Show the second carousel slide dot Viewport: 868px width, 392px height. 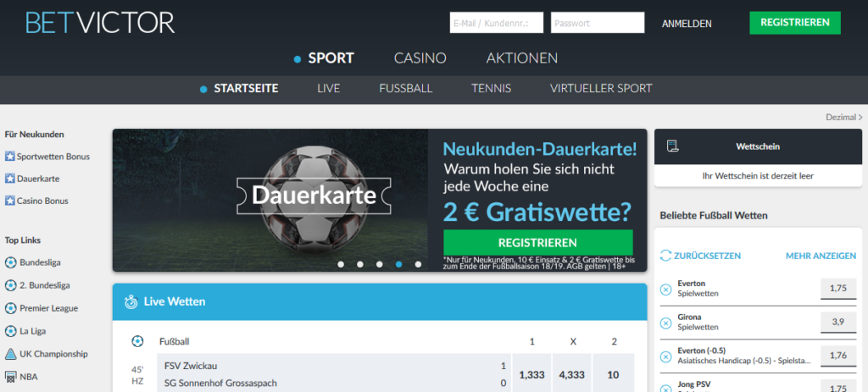click(x=360, y=264)
